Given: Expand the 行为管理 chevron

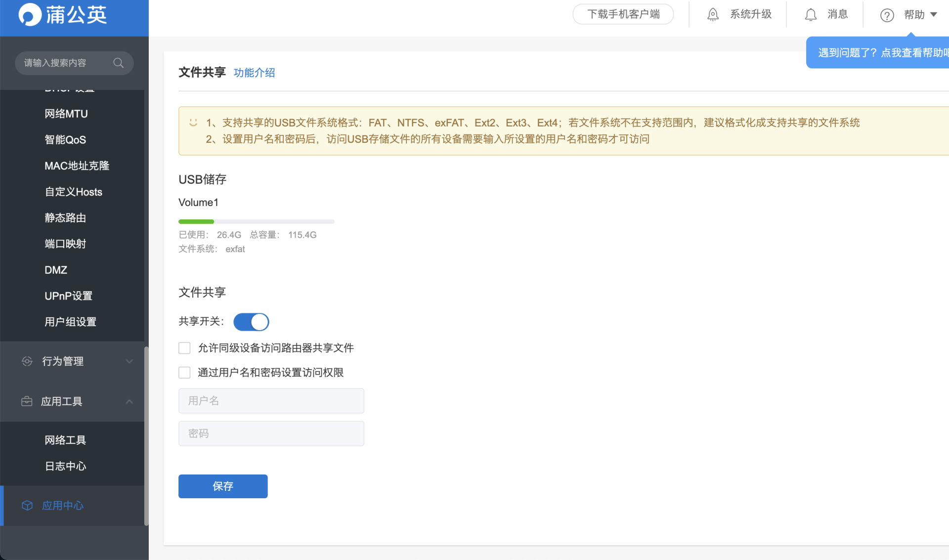Looking at the screenshot, I should pos(129,361).
